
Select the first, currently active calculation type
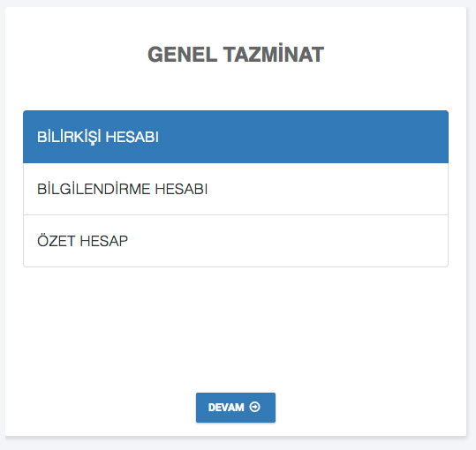236,137
